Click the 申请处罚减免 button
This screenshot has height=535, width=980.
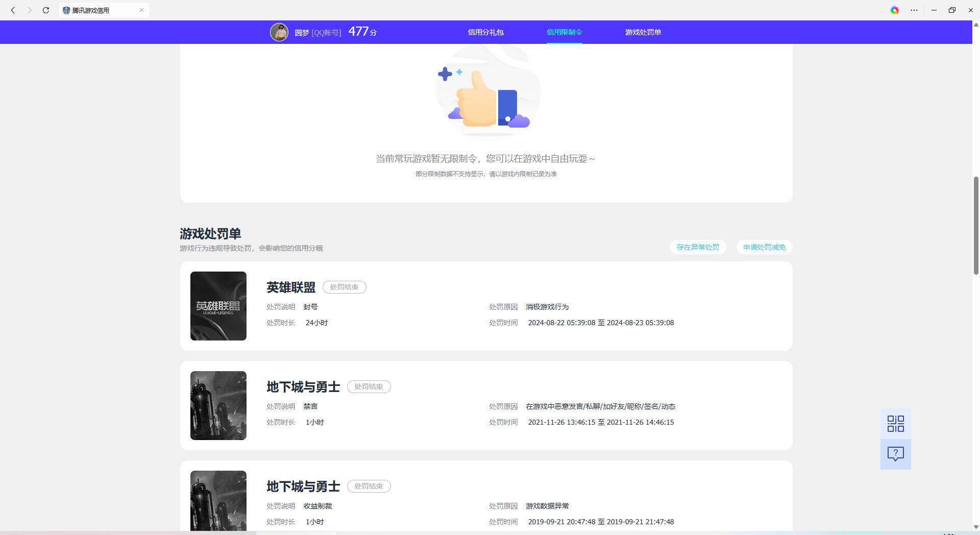click(764, 248)
